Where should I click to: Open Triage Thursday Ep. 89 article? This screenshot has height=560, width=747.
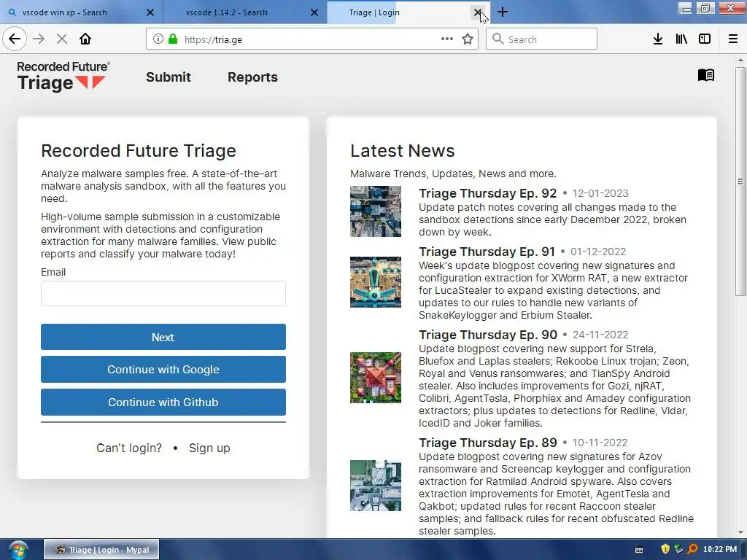pyautogui.click(x=488, y=443)
